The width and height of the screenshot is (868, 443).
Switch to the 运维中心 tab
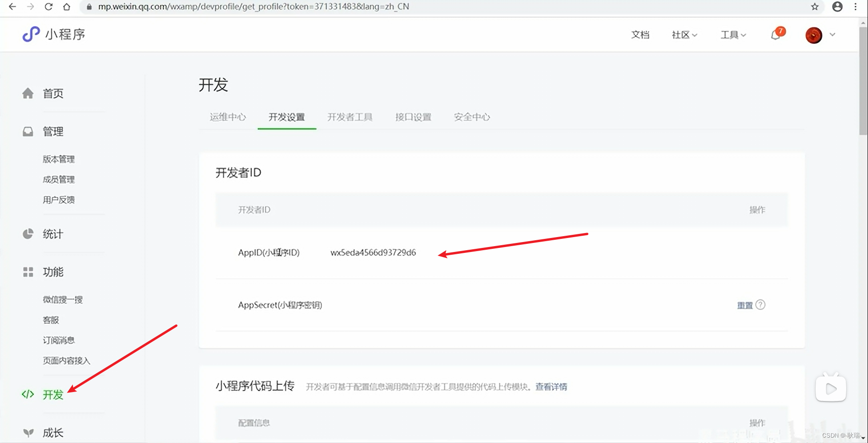(228, 117)
